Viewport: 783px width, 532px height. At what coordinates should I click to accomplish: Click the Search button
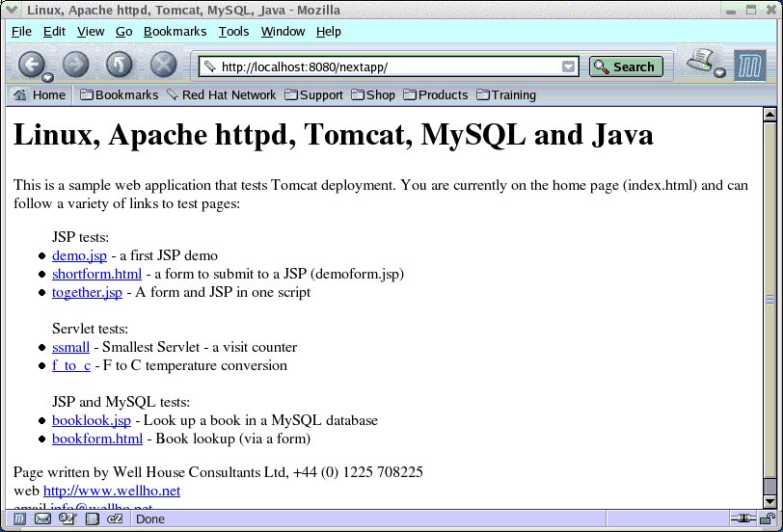(x=626, y=66)
